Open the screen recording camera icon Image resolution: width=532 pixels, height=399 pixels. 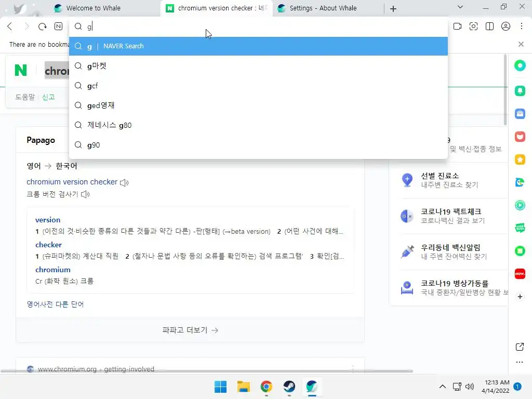(x=457, y=26)
